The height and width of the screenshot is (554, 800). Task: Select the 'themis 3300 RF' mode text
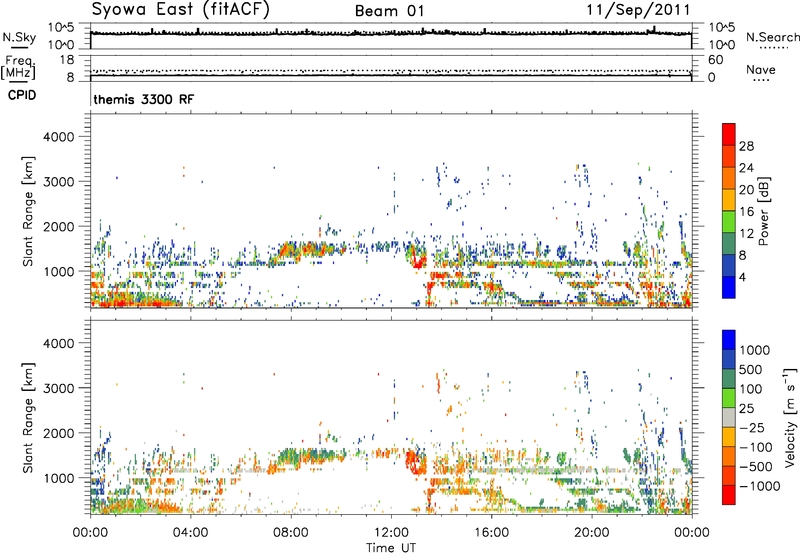pyautogui.click(x=144, y=99)
